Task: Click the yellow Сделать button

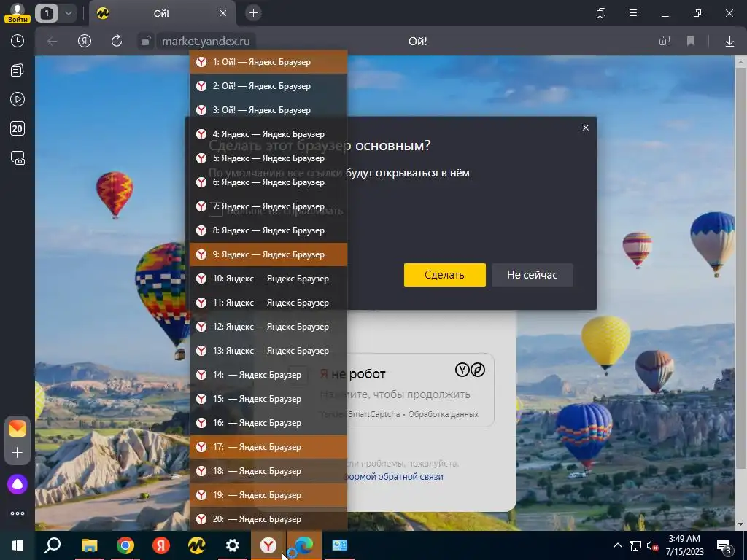Action: point(444,275)
